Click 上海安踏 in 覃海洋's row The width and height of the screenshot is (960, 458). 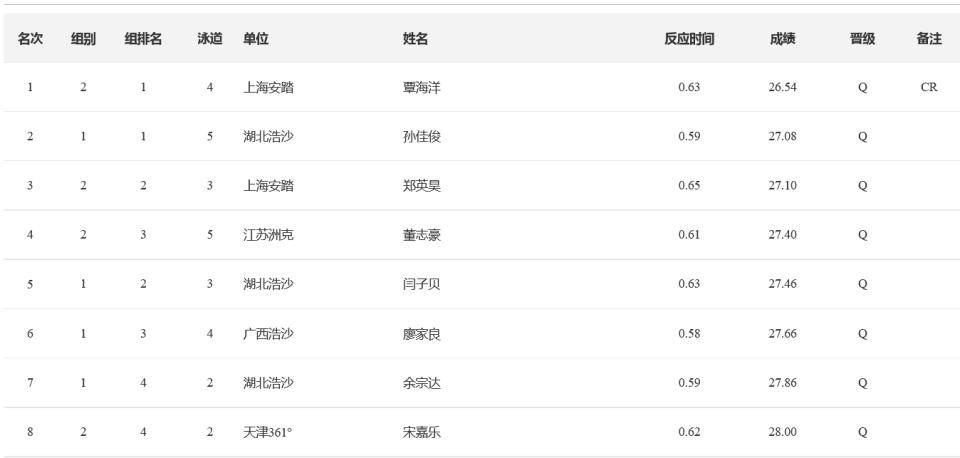point(268,88)
